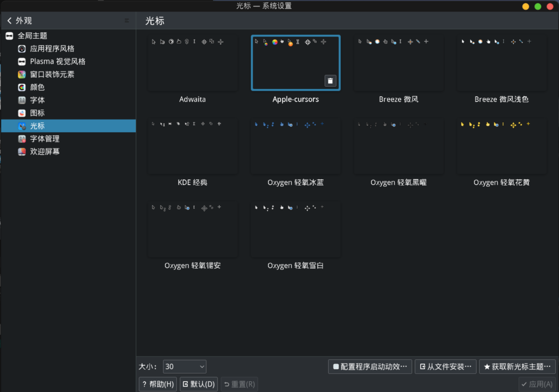Select the 光标 cursors sidebar item
The width and height of the screenshot is (559, 392).
(x=68, y=126)
